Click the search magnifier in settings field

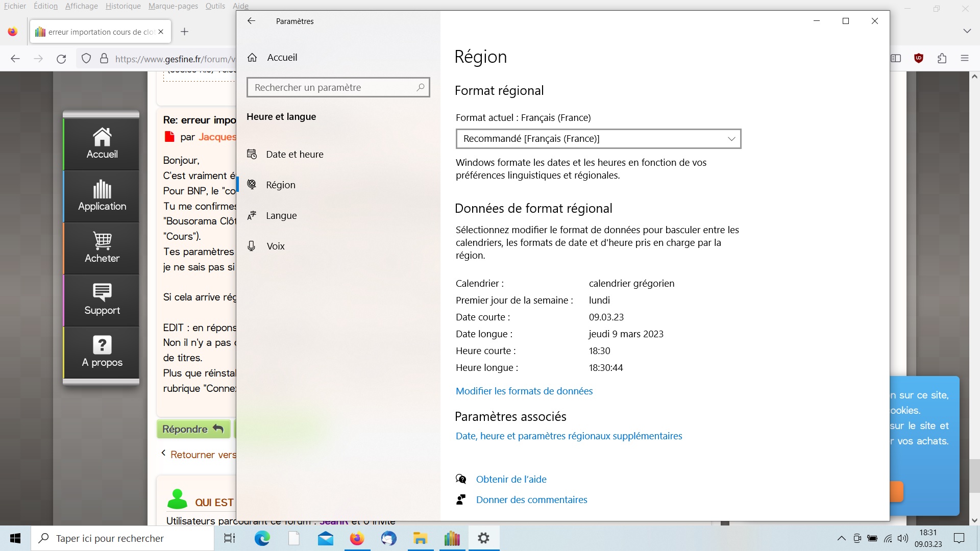point(420,87)
